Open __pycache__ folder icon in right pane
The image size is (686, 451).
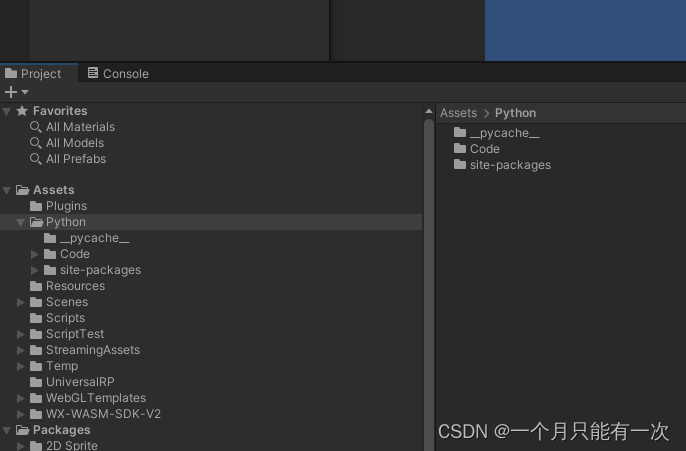460,132
